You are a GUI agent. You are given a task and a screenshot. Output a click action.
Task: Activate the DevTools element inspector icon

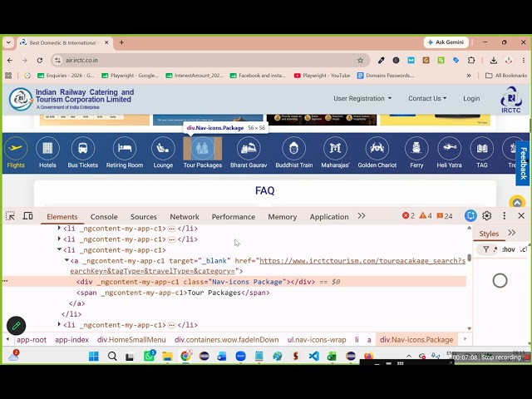click(x=10, y=216)
